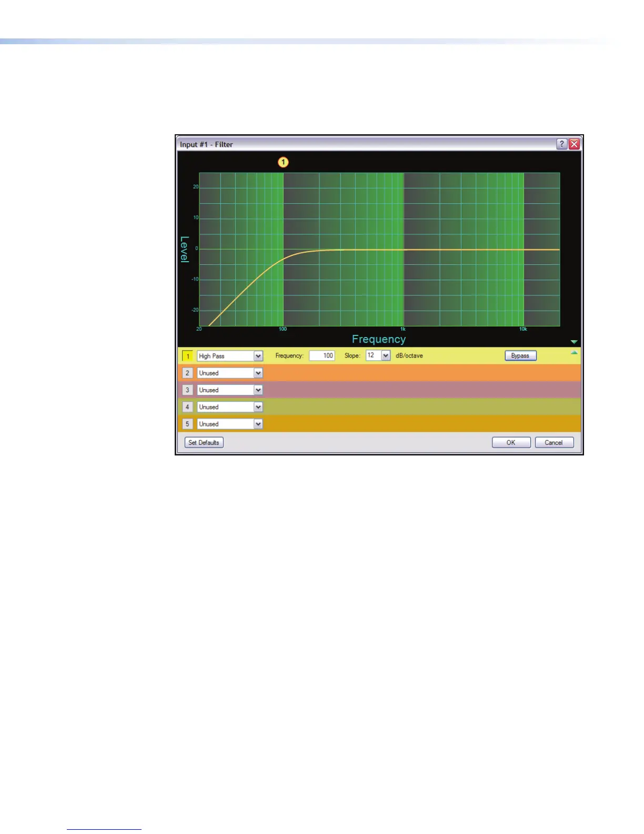Click the down triangle below the graph
The width and height of the screenshot is (644, 834).
point(574,342)
